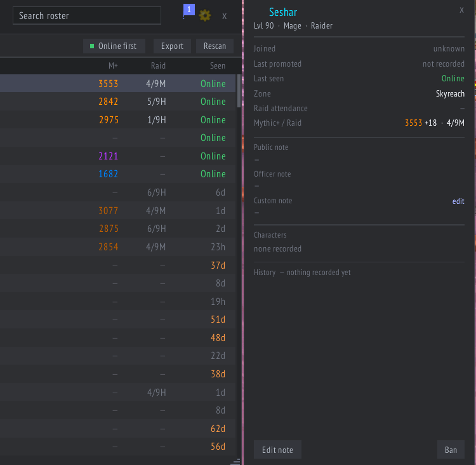Select the roster row with score 2121
The image size is (476, 465).
pyautogui.click(x=118, y=156)
